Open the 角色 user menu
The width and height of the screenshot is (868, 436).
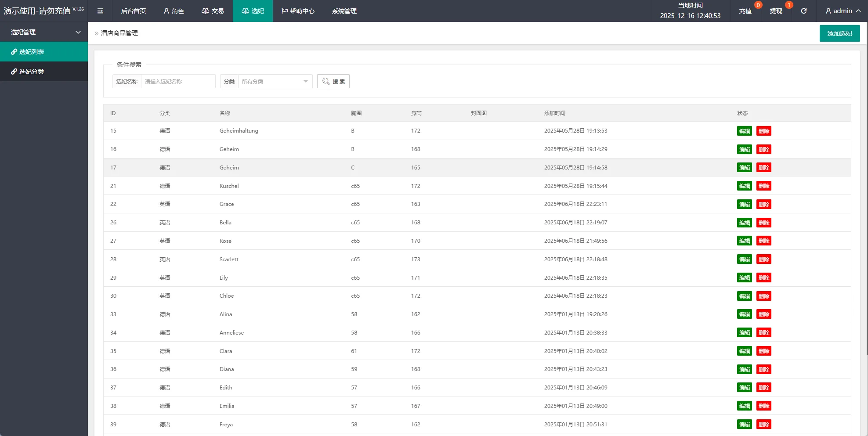tap(174, 11)
